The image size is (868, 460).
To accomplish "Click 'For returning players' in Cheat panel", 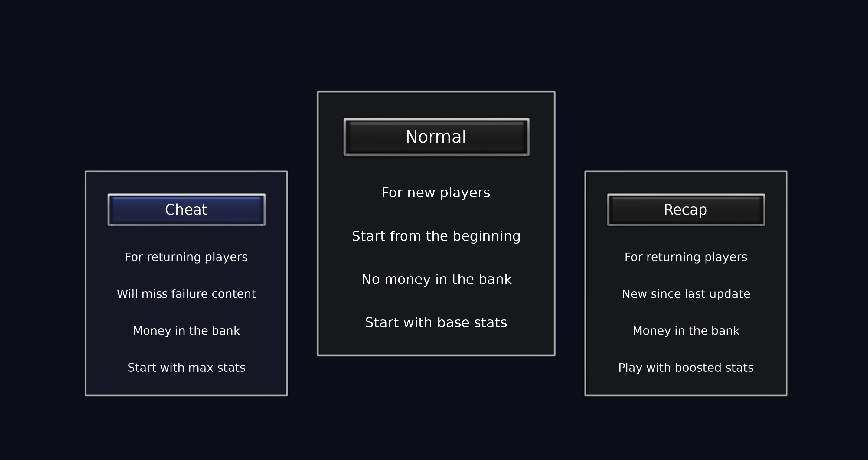I will (x=186, y=257).
